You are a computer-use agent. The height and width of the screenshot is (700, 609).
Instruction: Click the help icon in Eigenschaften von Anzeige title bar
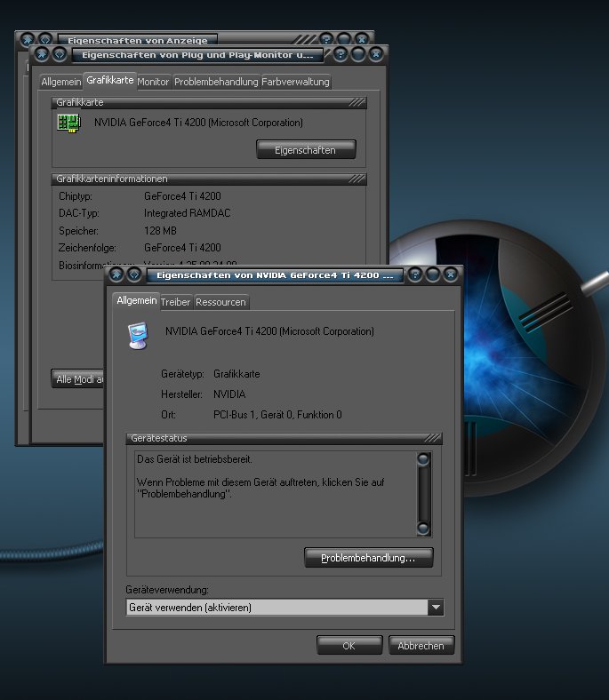[x=326, y=39]
